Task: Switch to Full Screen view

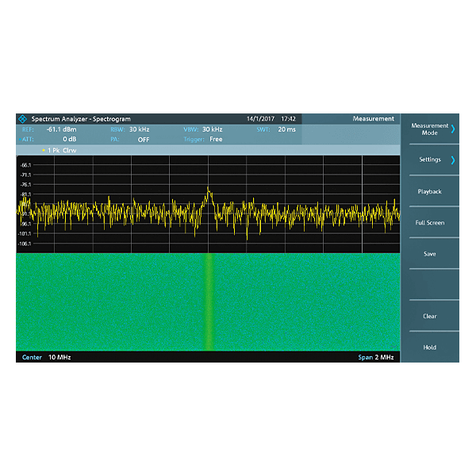Action: pos(429,223)
